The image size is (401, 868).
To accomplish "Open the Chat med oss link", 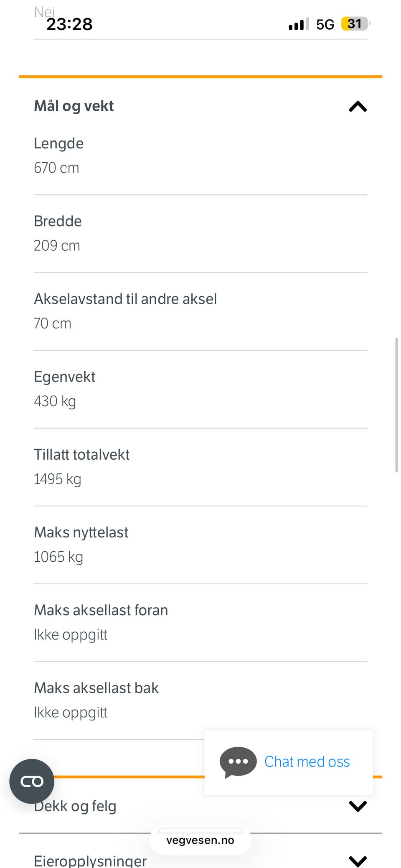I will click(307, 762).
